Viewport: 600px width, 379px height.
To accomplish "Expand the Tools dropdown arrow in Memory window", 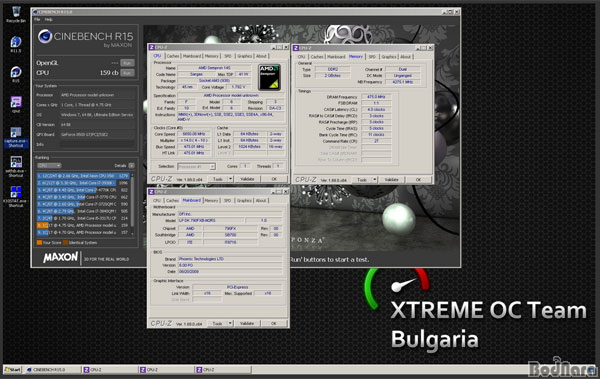I will (375, 179).
